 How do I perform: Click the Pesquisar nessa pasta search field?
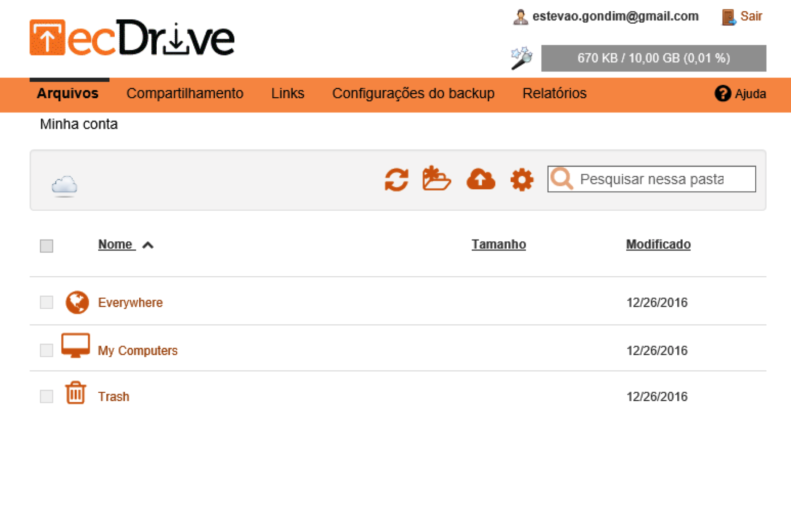(651, 179)
